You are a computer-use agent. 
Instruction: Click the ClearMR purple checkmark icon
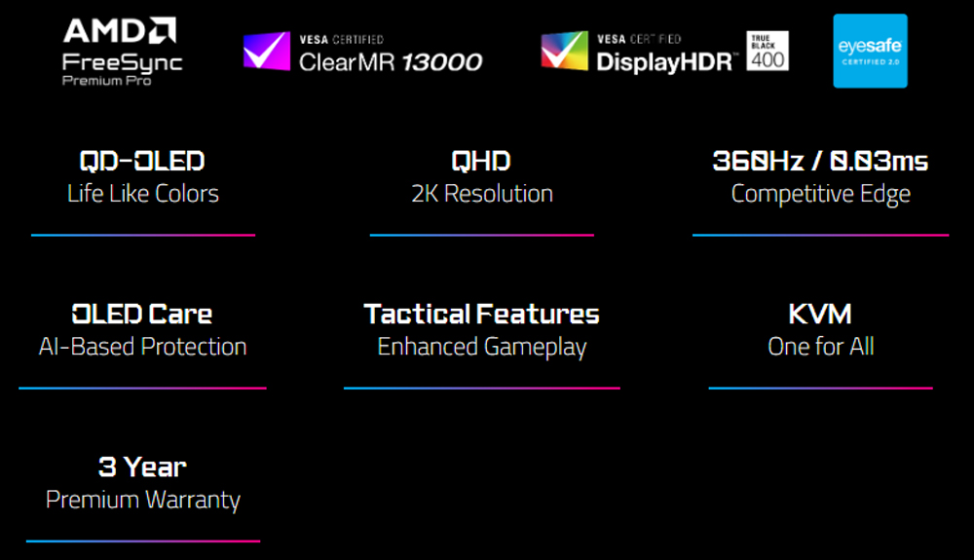(x=267, y=51)
